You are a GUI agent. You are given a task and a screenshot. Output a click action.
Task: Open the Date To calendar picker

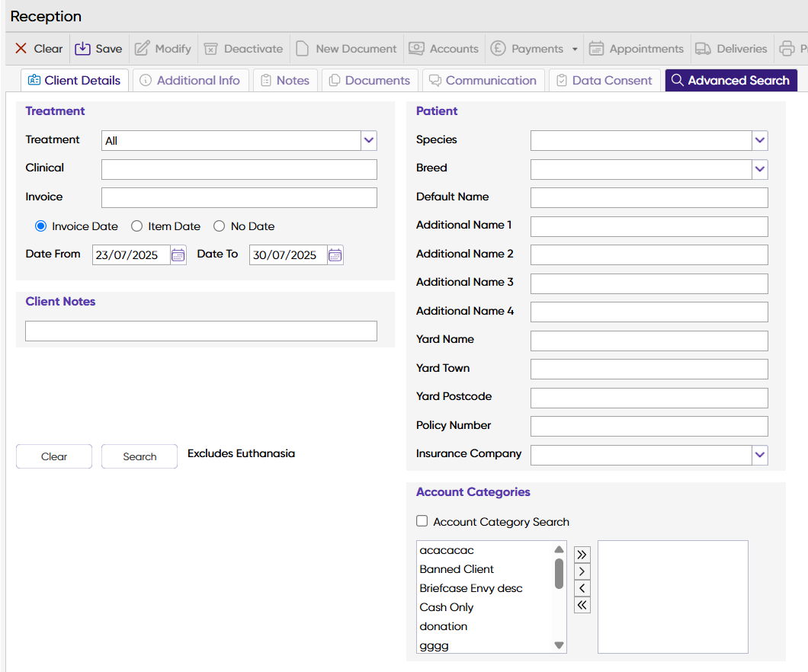point(335,255)
